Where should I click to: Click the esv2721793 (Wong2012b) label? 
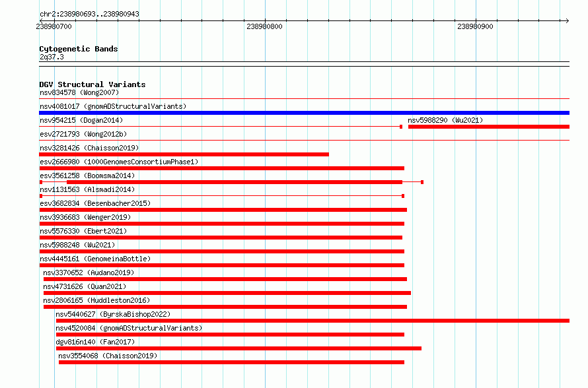pyautogui.click(x=83, y=134)
